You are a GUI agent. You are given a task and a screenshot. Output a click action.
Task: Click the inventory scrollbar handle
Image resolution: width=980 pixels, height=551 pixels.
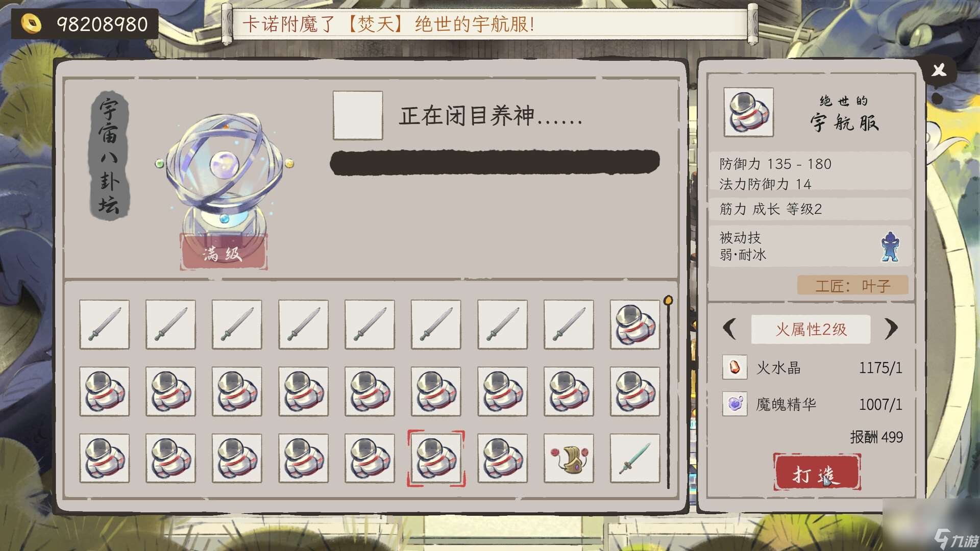[668, 300]
